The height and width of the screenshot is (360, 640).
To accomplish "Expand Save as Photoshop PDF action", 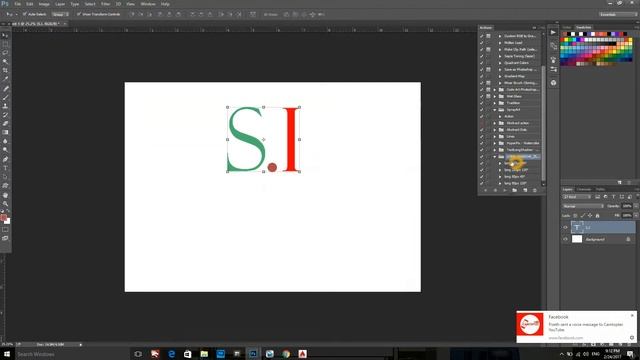I will tap(500, 70).
